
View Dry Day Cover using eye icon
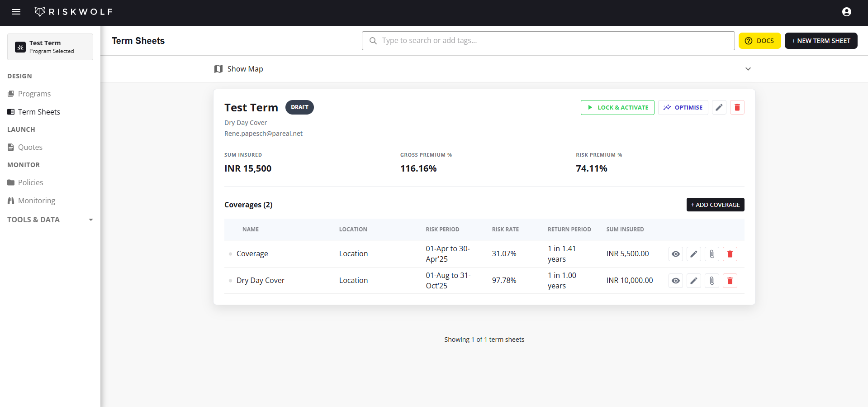click(x=675, y=281)
